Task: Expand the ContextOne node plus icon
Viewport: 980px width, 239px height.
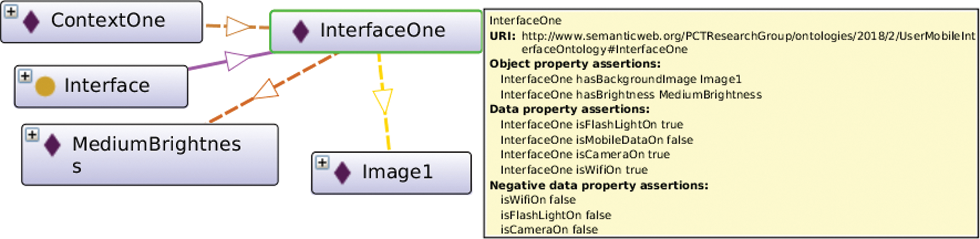Action: 11,12
